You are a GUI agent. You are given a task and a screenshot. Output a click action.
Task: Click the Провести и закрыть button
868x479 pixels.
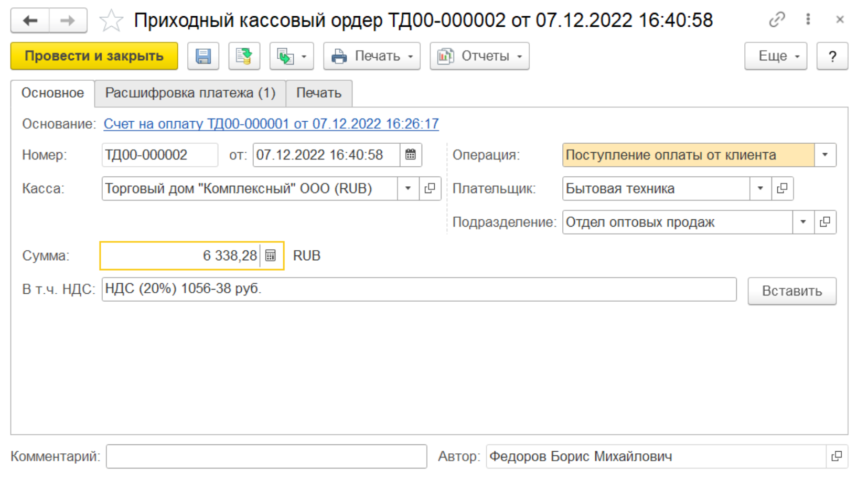94,56
